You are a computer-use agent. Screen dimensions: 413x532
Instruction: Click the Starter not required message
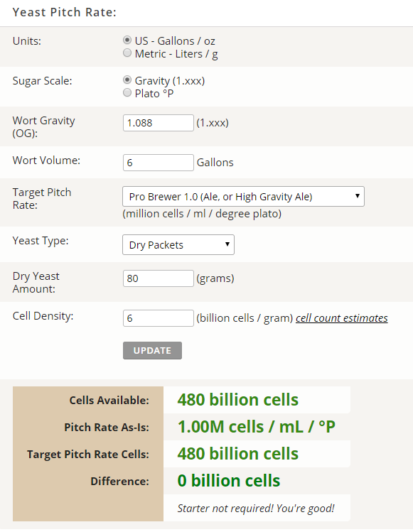click(x=256, y=509)
